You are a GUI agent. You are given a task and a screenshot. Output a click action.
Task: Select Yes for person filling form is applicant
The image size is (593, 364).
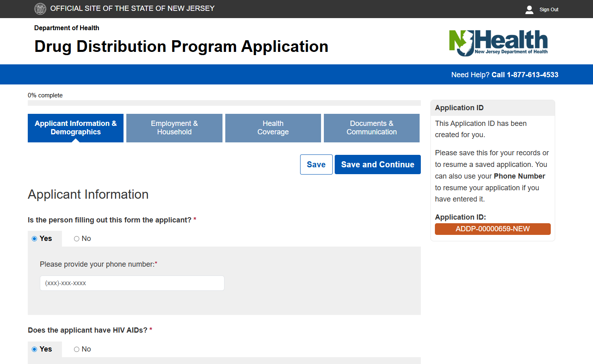(x=35, y=239)
